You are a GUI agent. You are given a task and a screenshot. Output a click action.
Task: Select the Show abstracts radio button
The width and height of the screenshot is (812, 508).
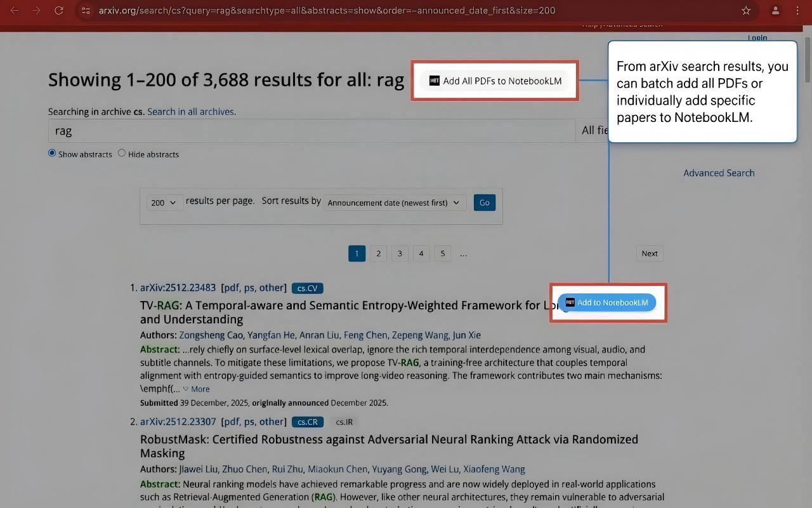pos(51,152)
